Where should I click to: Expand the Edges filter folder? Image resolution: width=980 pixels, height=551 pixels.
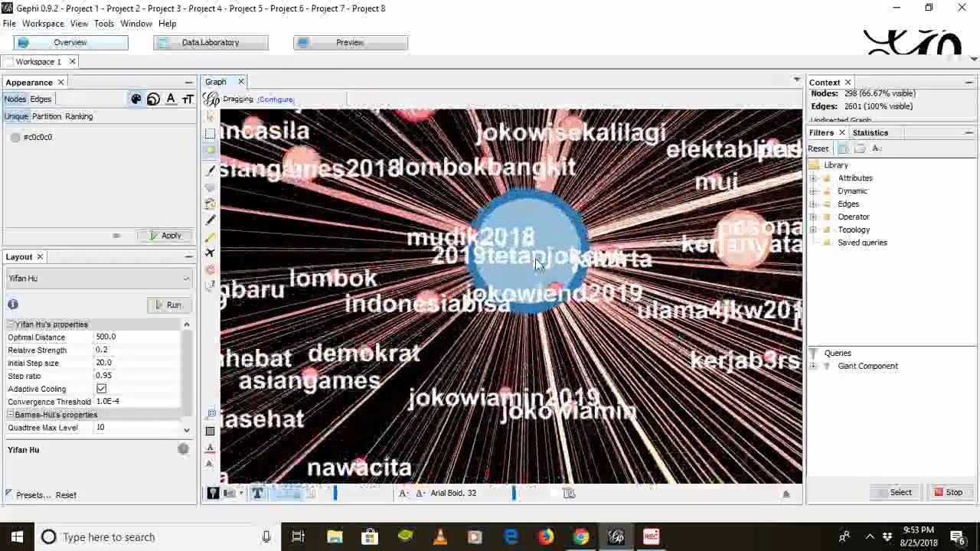click(813, 204)
